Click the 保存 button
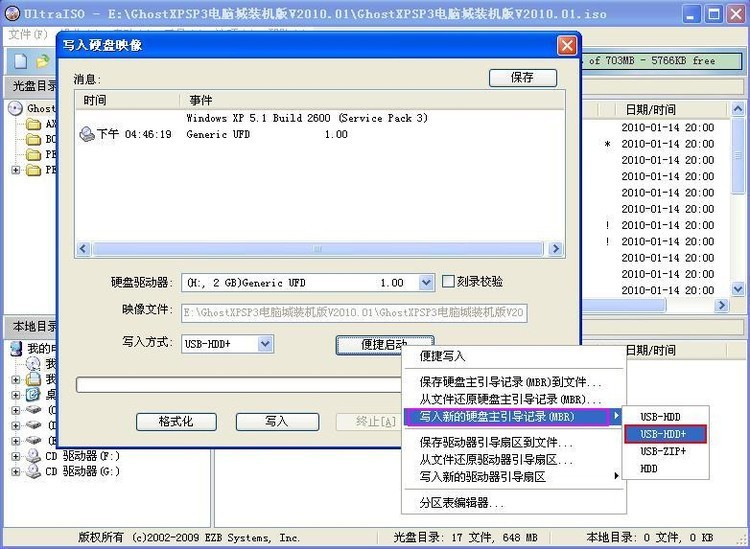The height and width of the screenshot is (549, 750). (523, 77)
